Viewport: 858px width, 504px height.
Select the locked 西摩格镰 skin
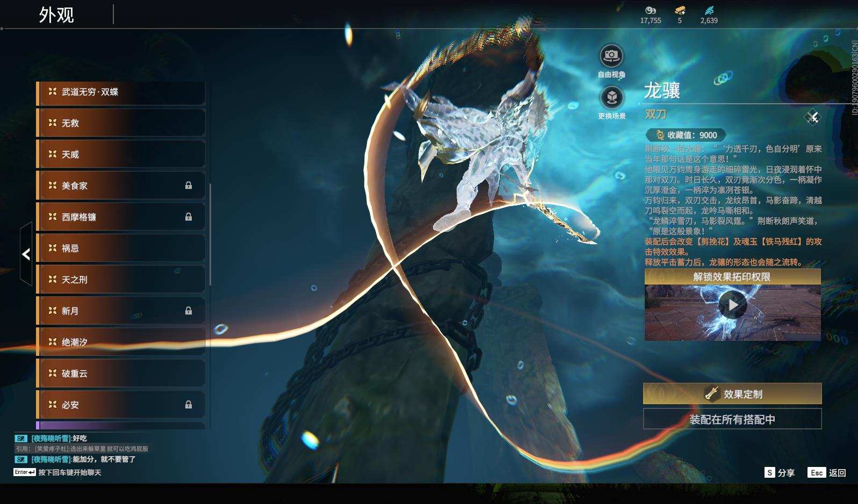121,217
